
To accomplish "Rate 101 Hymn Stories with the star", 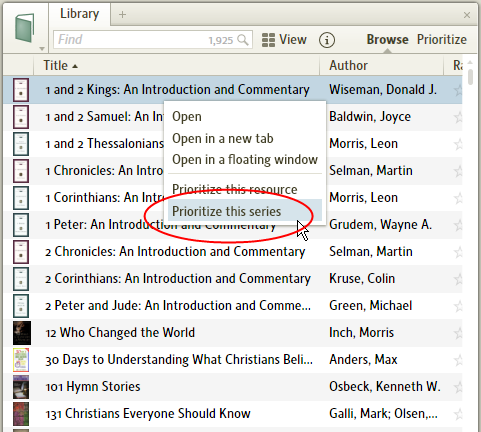I will point(458,387).
